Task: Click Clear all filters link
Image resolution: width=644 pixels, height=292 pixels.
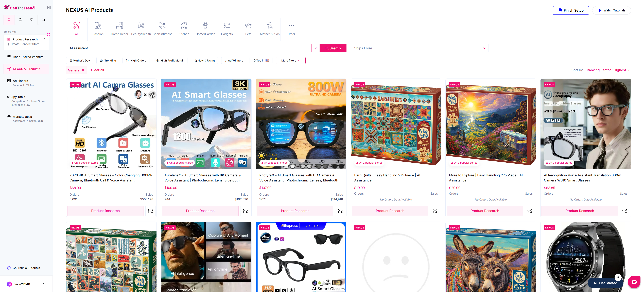Action: click(97, 70)
